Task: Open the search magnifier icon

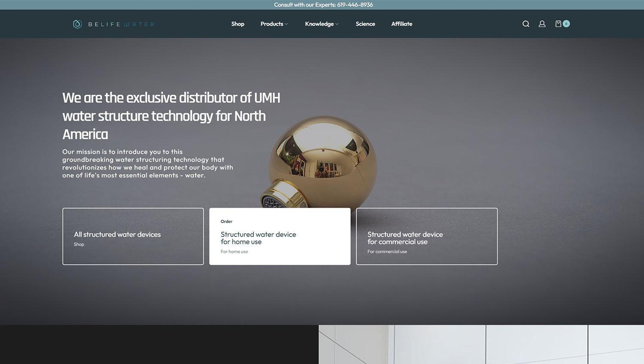Action: pyautogui.click(x=526, y=24)
